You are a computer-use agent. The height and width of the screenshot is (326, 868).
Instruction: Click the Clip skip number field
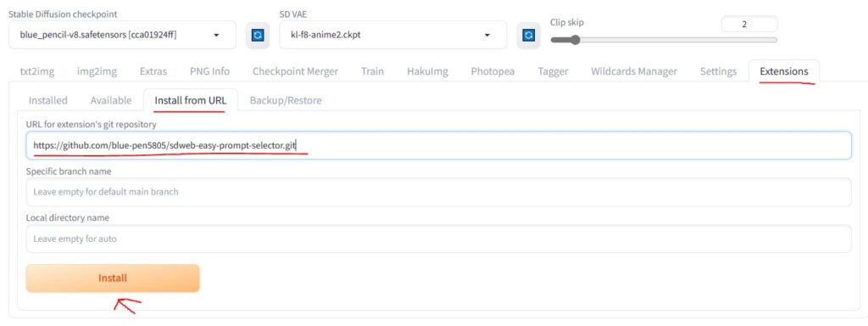point(749,25)
